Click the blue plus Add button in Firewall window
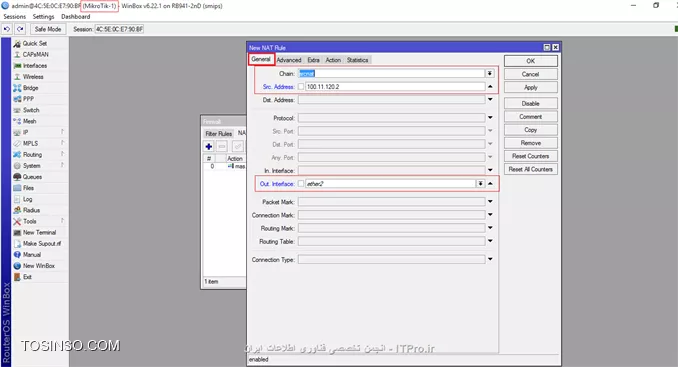678x367 pixels. click(209, 147)
